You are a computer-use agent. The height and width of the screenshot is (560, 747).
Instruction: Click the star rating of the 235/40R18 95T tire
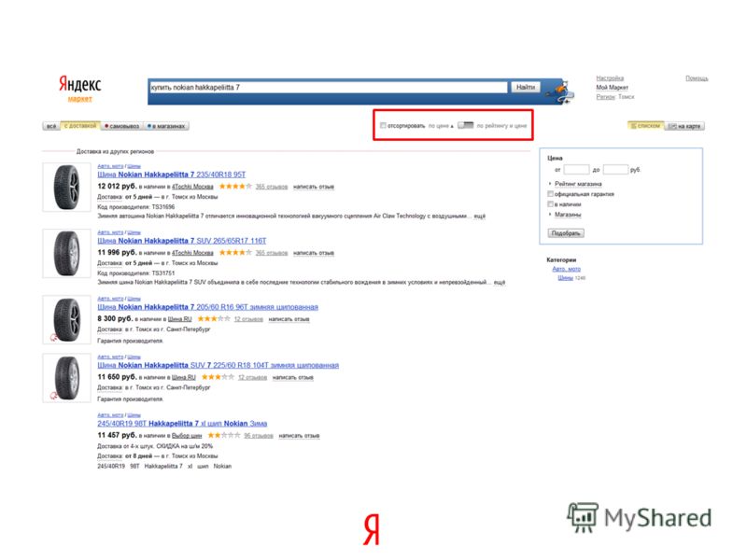pos(235,186)
